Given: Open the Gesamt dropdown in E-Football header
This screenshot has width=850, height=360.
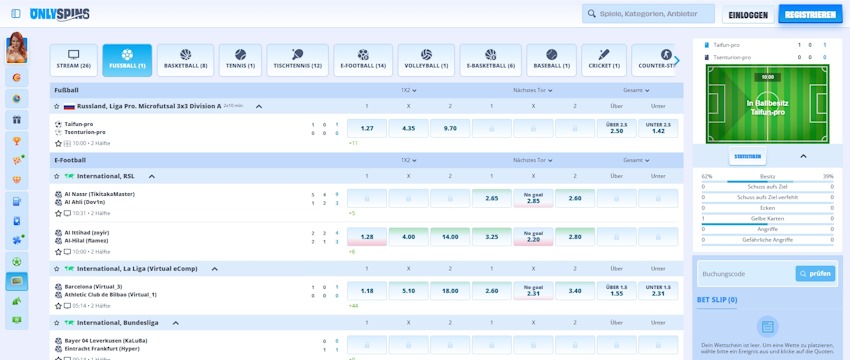Looking at the screenshot, I should tap(636, 160).
